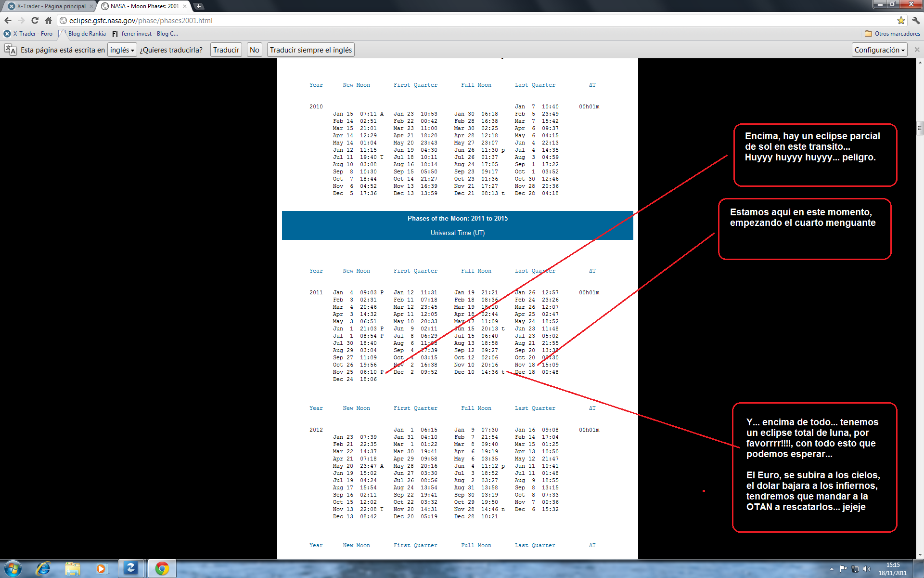Expand the inglés language dropdown
Image resolution: width=924 pixels, height=578 pixels.
click(122, 50)
